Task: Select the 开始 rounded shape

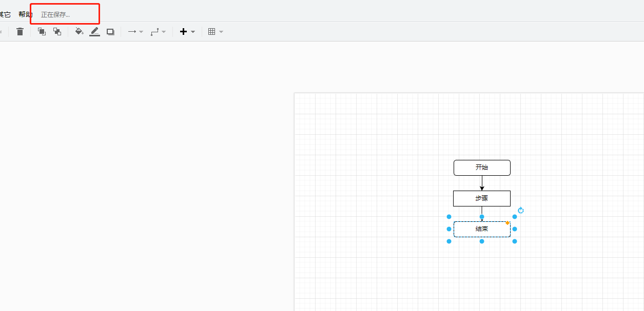Action: tap(481, 168)
